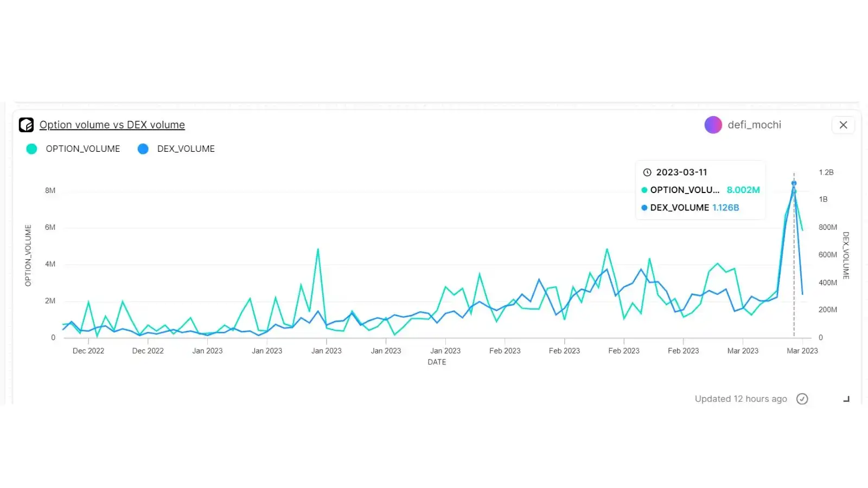Click the highlighted data point at the peak
The image size is (868, 488).
[x=794, y=184]
